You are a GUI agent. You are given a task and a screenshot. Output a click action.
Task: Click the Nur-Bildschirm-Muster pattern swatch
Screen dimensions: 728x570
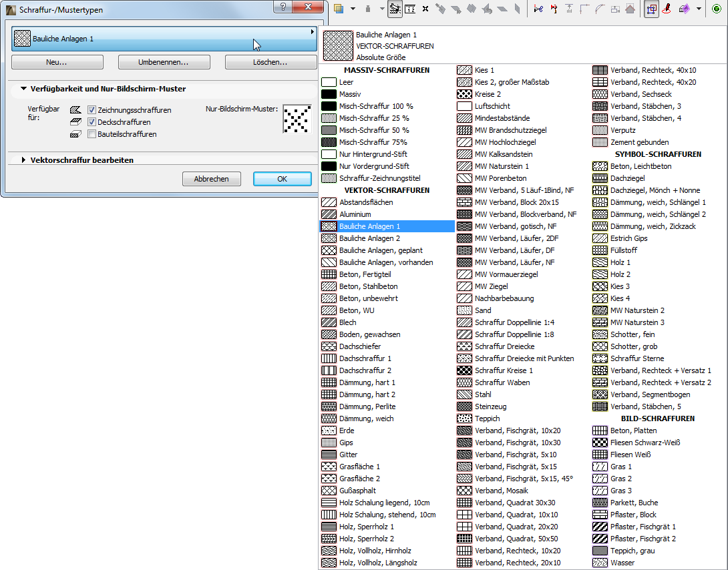(x=297, y=119)
